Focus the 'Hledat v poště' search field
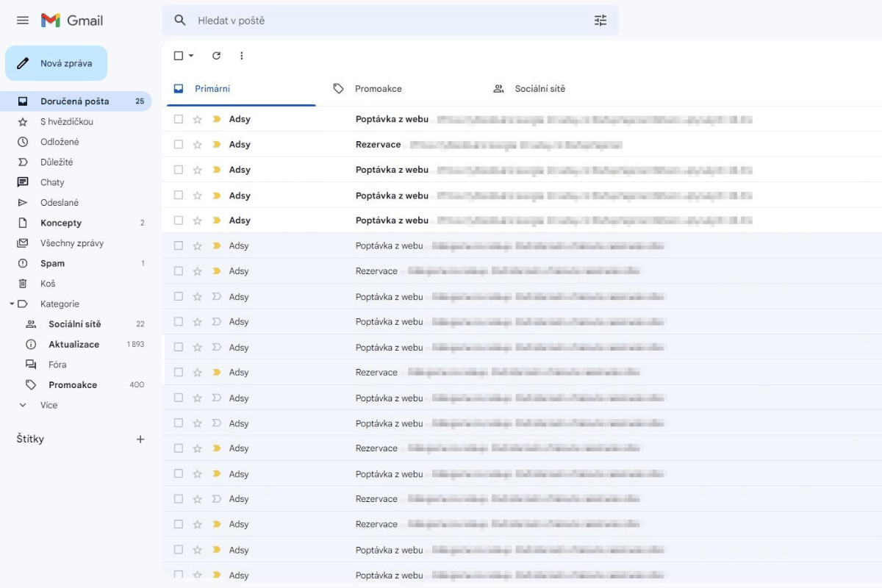This screenshot has width=882, height=588. [x=390, y=21]
